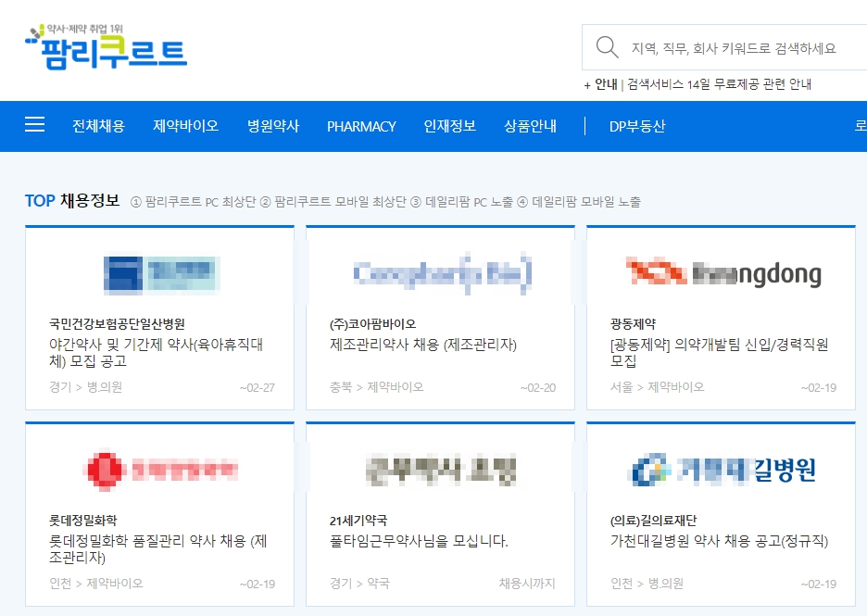Click the ~02-27 deadline text

[x=258, y=387]
